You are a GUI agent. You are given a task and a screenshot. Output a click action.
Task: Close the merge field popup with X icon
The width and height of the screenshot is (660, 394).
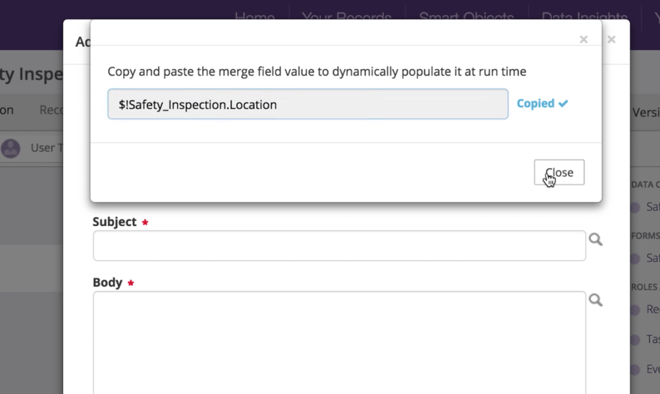tap(583, 40)
